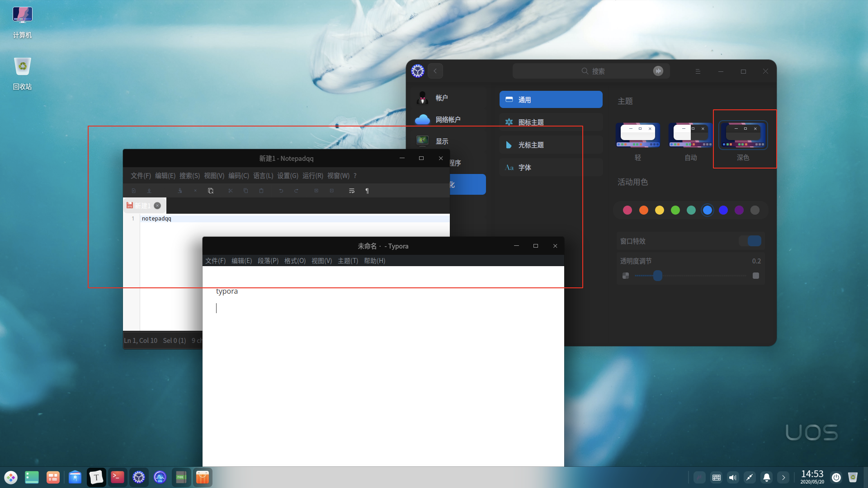
Task: Click the 搜索 search field in Control Center
Action: [x=590, y=71]
